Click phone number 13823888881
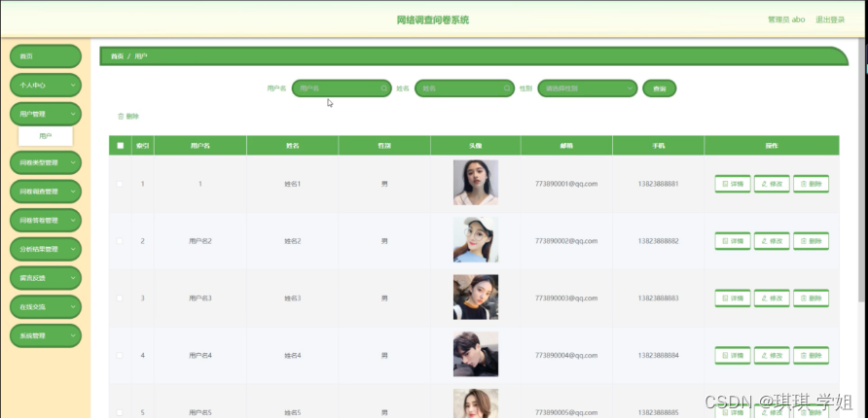 pyautogui.click(x=658, y=184)
